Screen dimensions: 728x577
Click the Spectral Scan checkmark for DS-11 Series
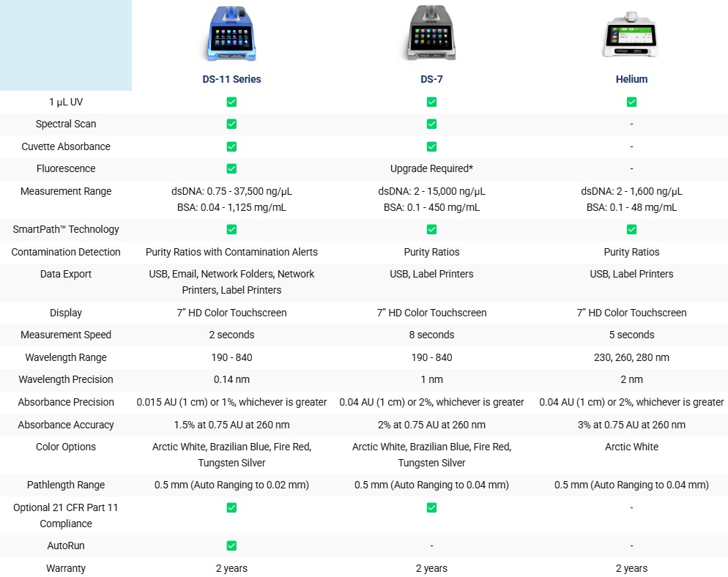coord(231,124)
